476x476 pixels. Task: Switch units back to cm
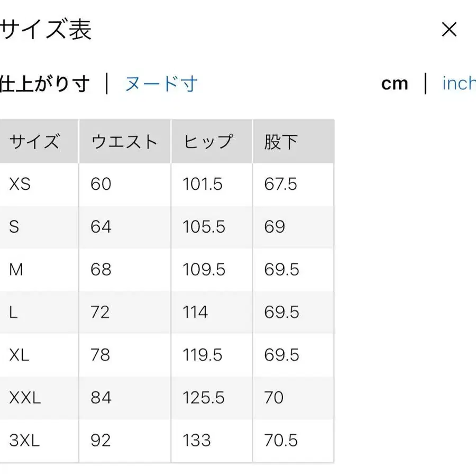395,83
